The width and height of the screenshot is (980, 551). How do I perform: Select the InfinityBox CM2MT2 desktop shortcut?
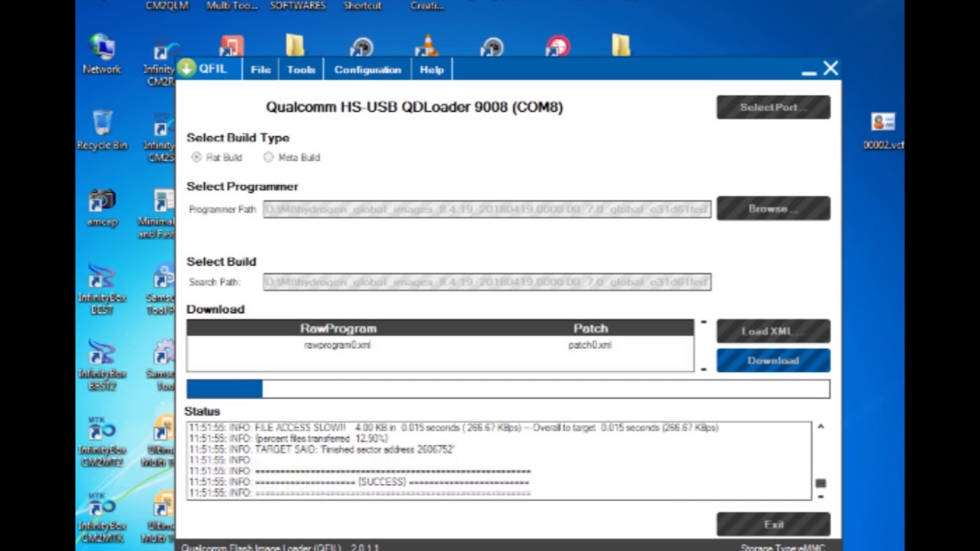[x=102, y=442]
